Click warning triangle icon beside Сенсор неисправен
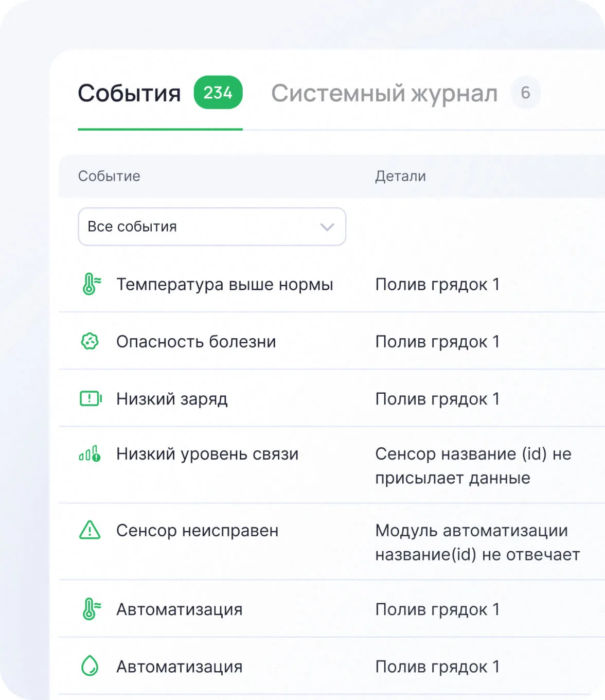Image resolution: width=605 pixels, height=700 pixels. (90, 530)
